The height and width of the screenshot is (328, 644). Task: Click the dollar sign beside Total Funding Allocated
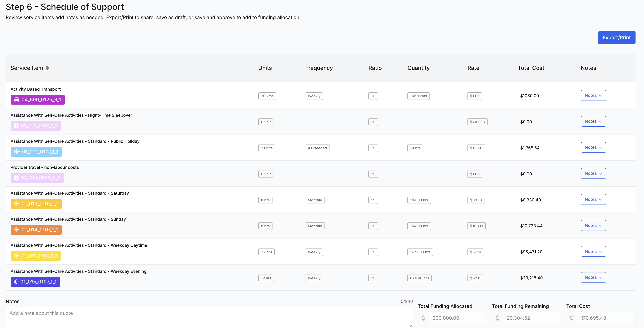pyautogui.click(x=423, y=318)
